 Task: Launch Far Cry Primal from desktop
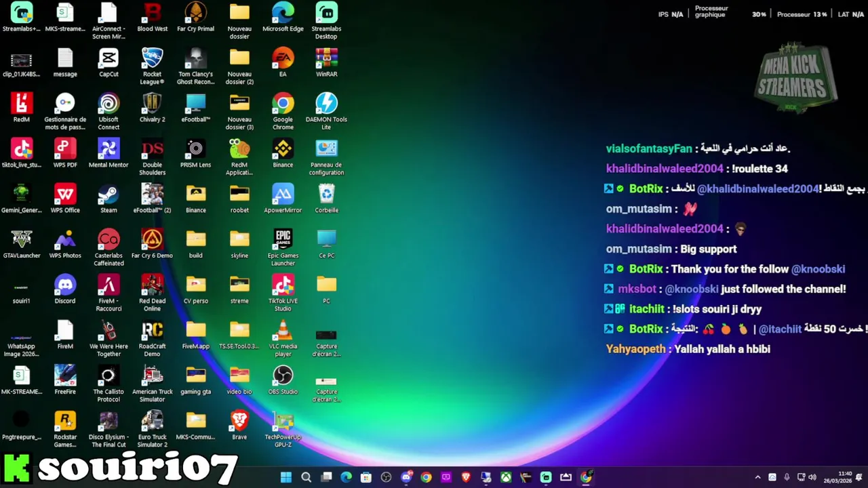[x=195, y=18]
